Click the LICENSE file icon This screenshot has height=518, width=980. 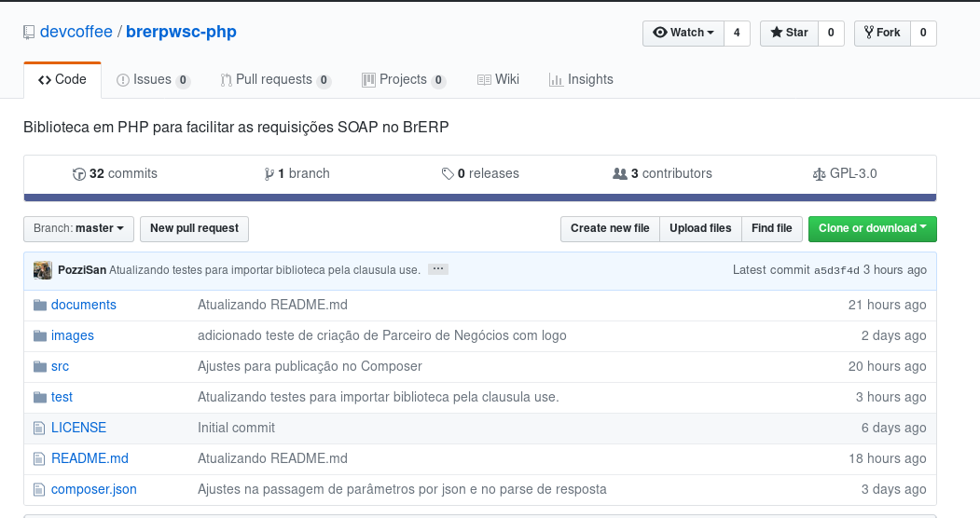39,429
